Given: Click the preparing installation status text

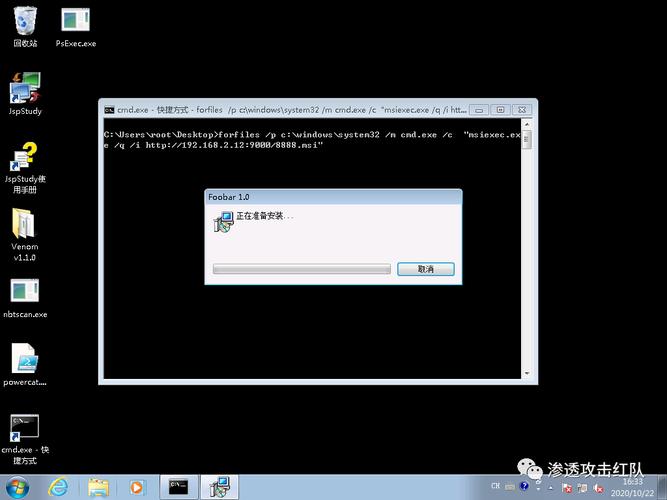Looking at the screenshot, I should [265, 216].
